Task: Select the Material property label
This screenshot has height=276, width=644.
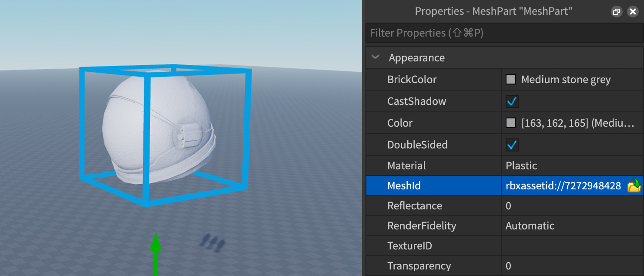Action: click(406, 166)
